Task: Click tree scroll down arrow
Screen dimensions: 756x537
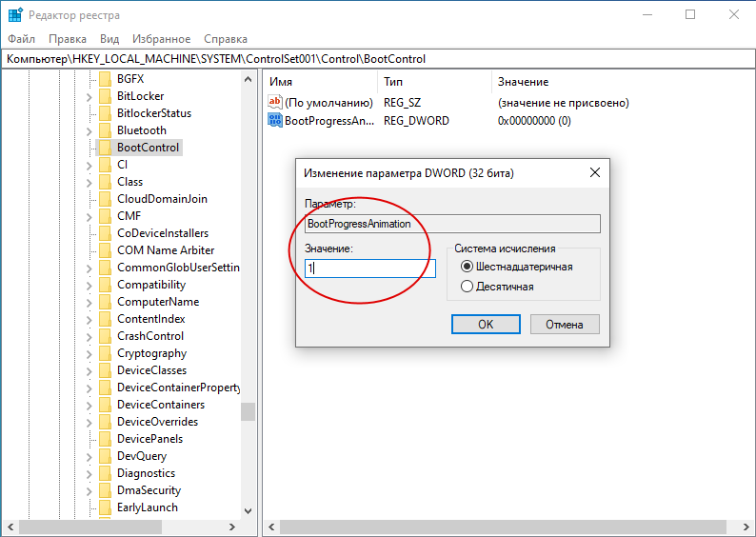Action: pos(248,511)
